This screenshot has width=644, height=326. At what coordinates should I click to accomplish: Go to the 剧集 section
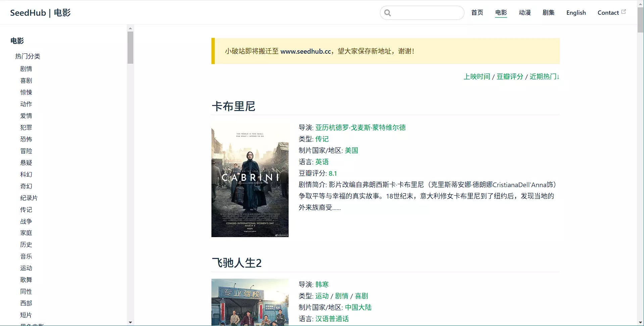click(x=548, y=13)
